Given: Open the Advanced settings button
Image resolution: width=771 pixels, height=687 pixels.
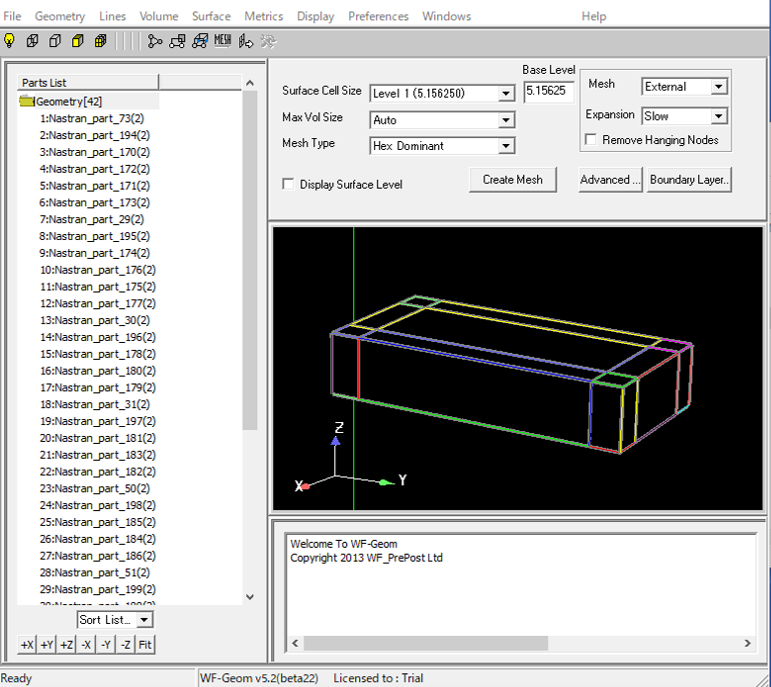Looking at the screenshot, I should tap(610, 179).
